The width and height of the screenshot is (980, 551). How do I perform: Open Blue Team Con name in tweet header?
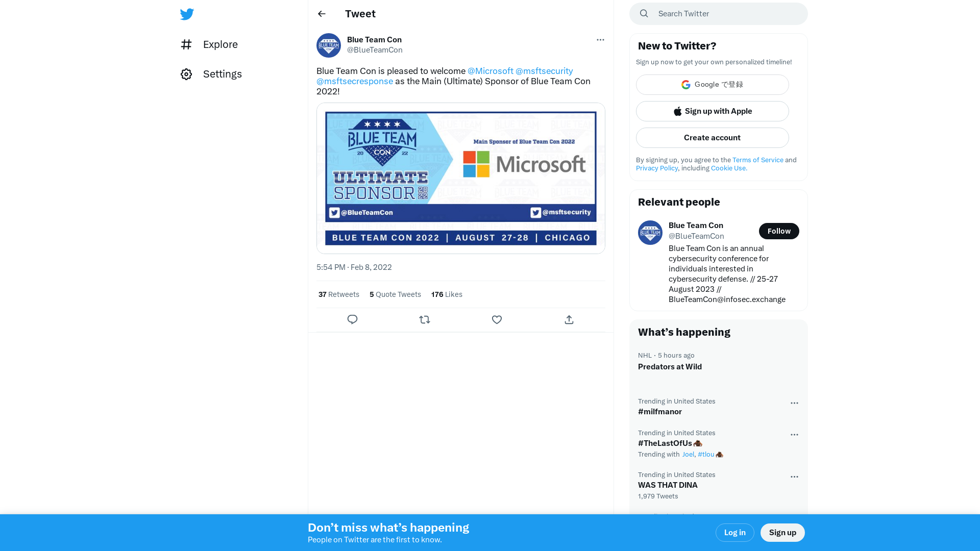click(374, 40)
